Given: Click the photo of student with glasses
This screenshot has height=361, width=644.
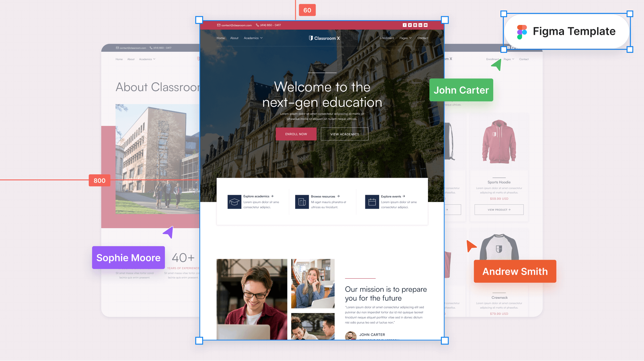Looking at the screenshot, I should (252, 299).
